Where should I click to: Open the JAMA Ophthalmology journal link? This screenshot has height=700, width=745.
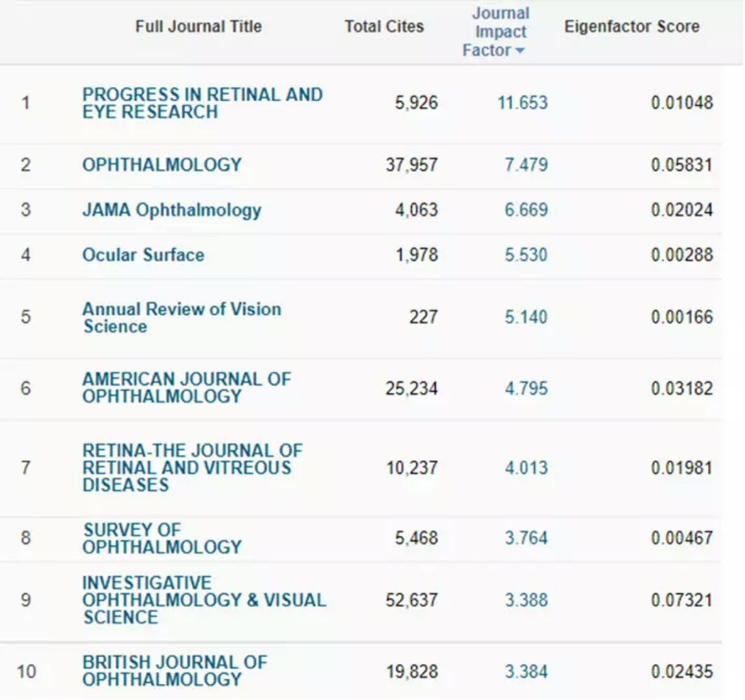point(172,210)
